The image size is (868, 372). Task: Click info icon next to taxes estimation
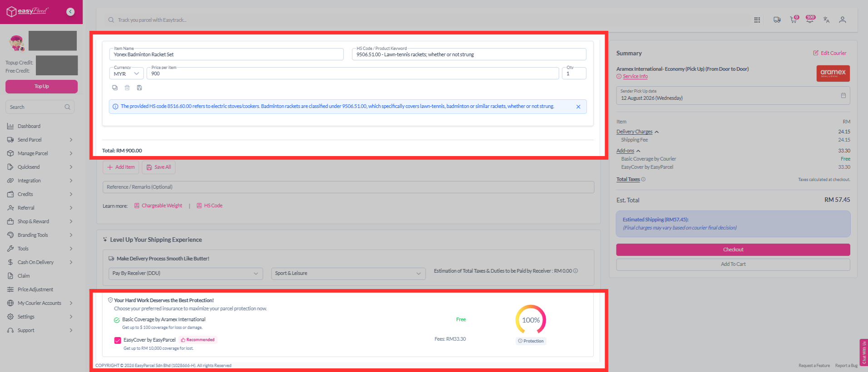pos(575,271)
